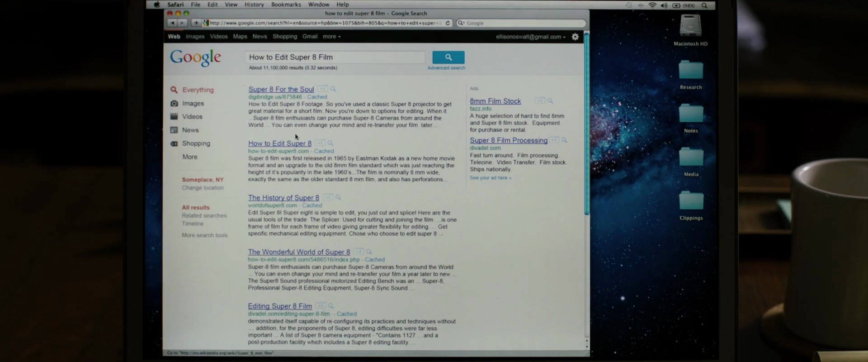The image size is (868, 362).
Task: Click the Safari address bar URL field
Action: (326, 23)
